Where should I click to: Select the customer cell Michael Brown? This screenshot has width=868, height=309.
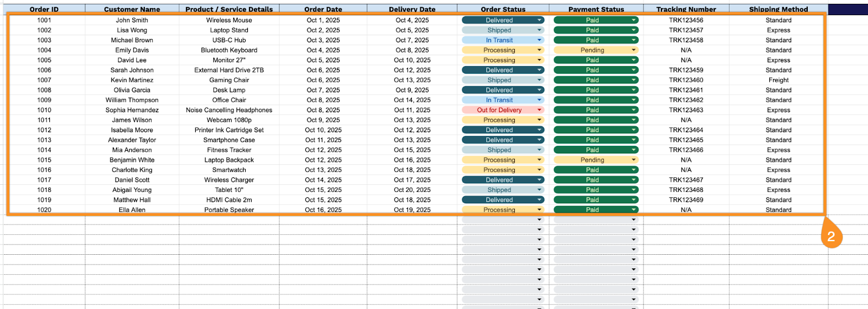tap(132, 40)
